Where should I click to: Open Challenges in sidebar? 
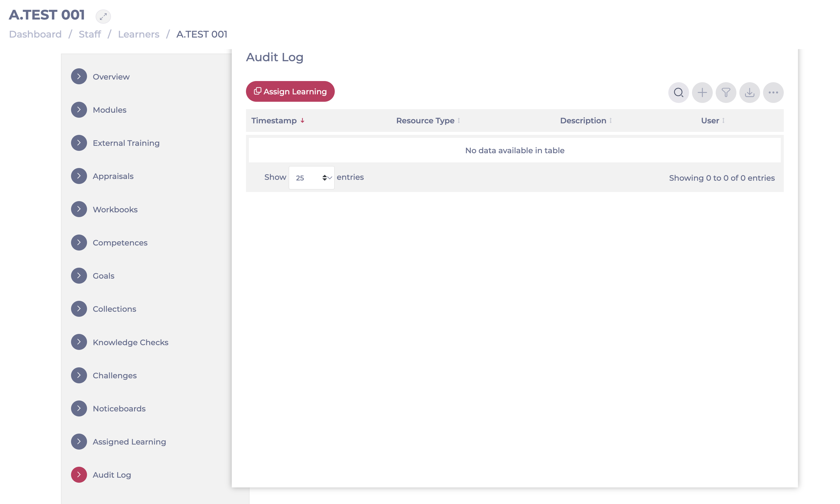(x=115, y=376)
